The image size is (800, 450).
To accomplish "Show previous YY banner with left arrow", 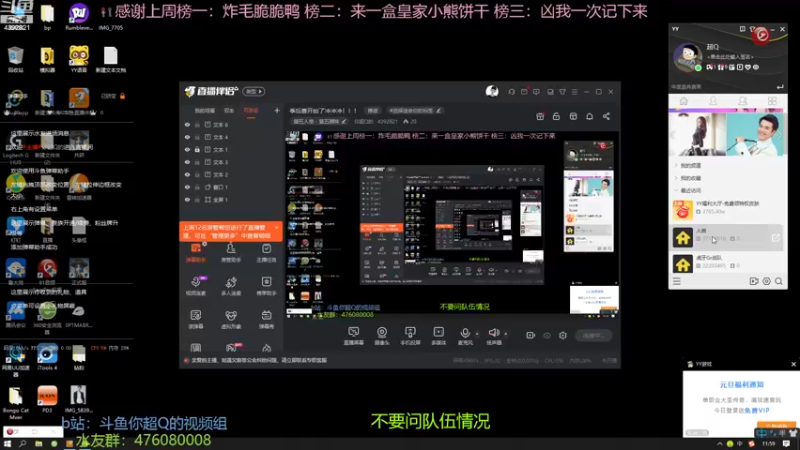I will click(x=673, y=135).
